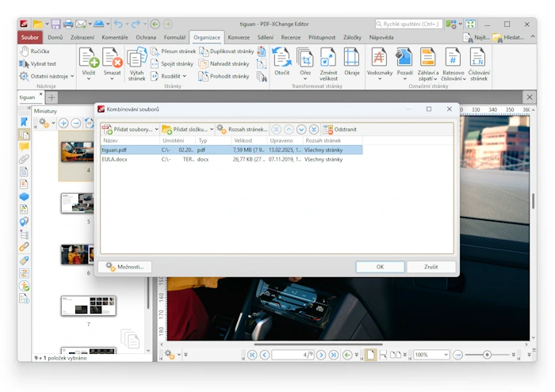Click the Vodoznaky (watermarks) icon
Viewport: 555px width, 392px height.
380,57
